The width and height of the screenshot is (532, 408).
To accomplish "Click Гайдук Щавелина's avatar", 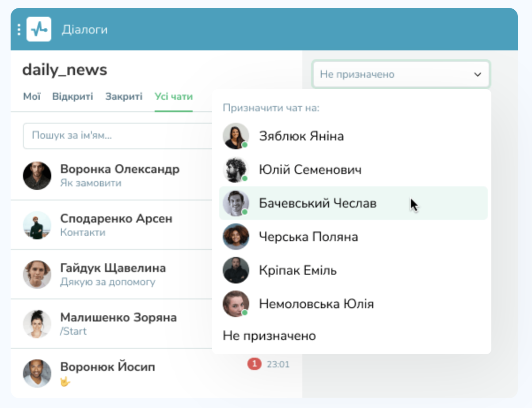I will 37,275.
